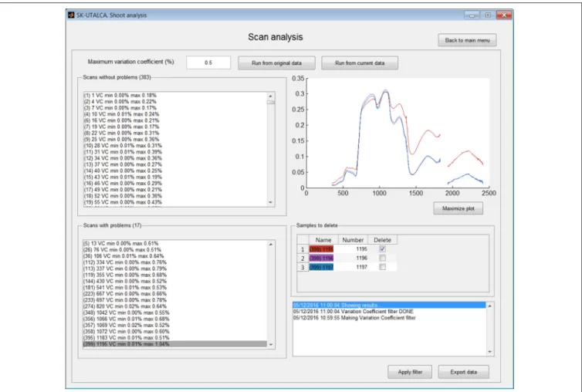This screenshot has width=582, height=392.
Task: Select highlighted scan "(399) 1195 VC" max 1.04%
Action: click(174, 344)
